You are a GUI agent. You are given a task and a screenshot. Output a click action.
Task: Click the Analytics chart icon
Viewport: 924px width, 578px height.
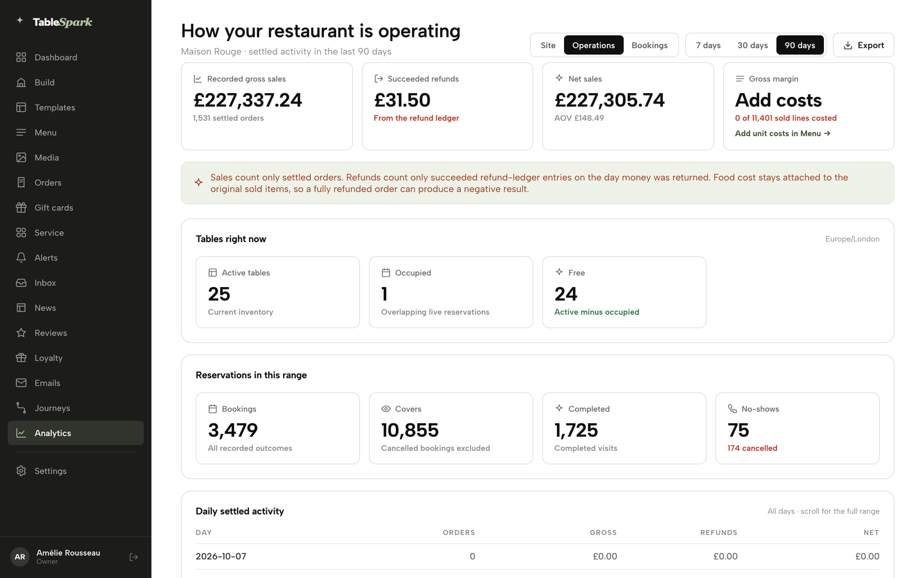pos(21,433)
